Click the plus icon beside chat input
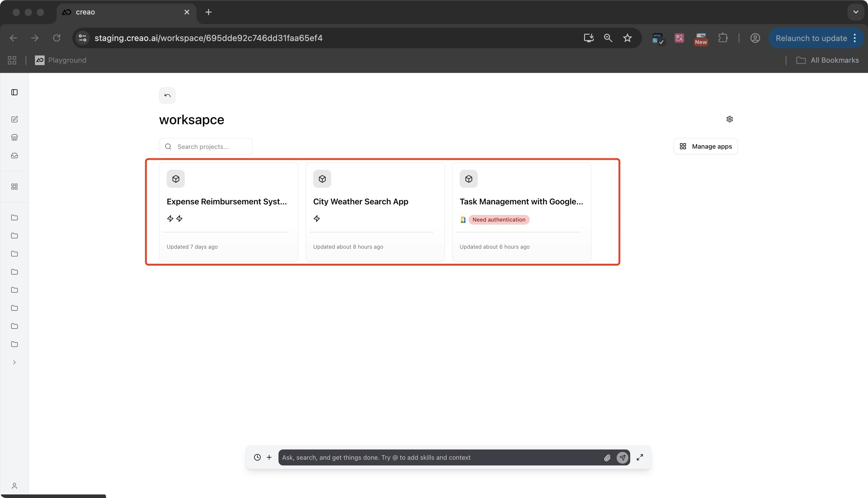The height and width of the screenshot is (498, 868). [269, 457]
